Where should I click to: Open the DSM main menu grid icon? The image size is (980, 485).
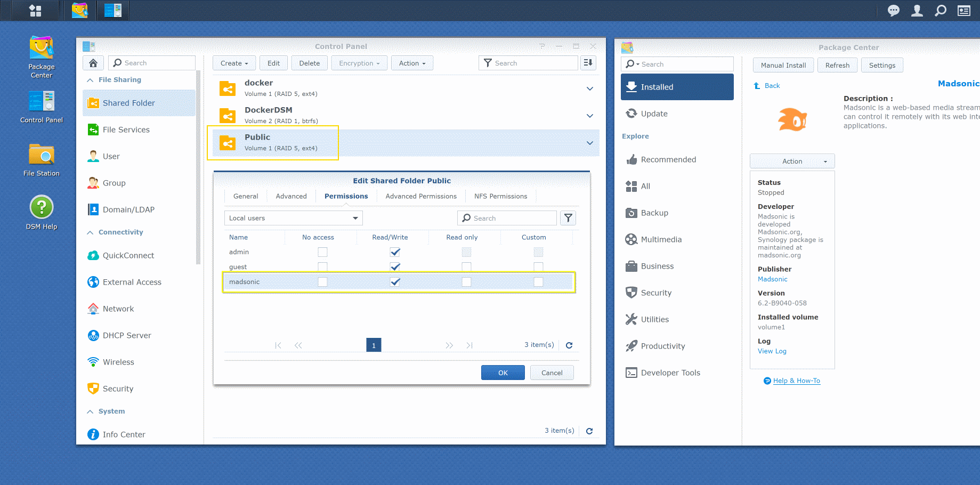pyautogui.click(x=35, y=11)
